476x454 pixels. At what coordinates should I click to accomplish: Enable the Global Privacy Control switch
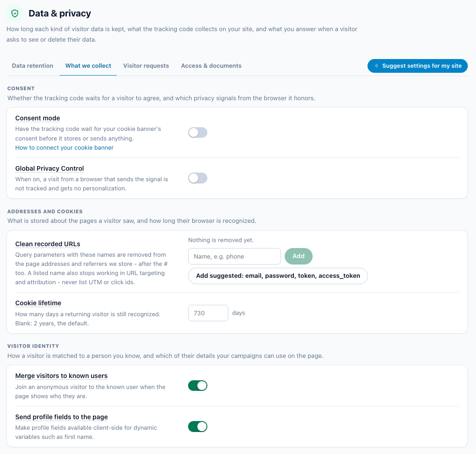tap(198, 178)
